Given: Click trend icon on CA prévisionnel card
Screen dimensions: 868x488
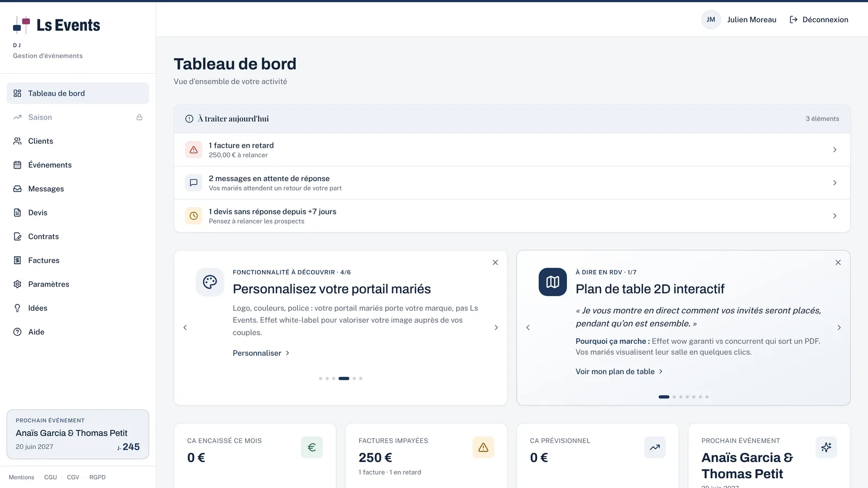Looking at the screenshot, I should pyautogui.click(x=655, y=447).
